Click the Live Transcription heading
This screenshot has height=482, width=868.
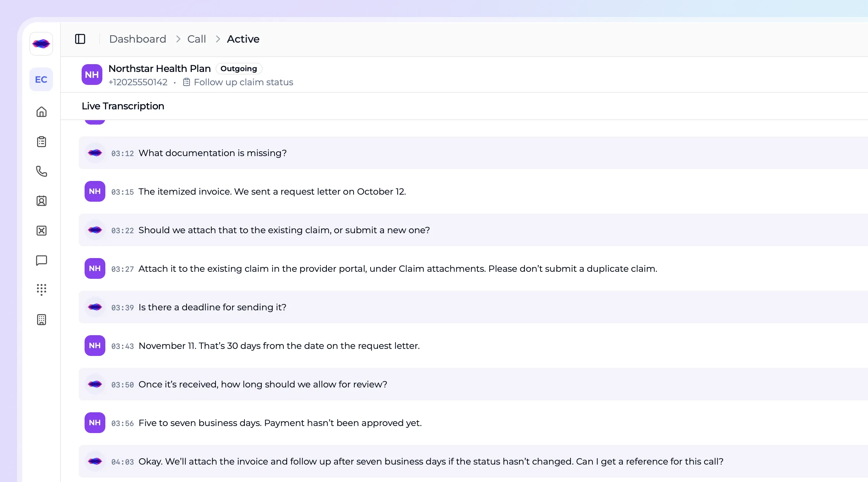pos(123,106)
